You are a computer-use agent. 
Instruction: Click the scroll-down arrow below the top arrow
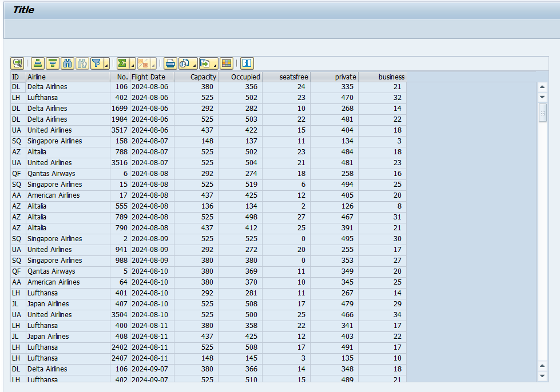click(x=542, y=97)
